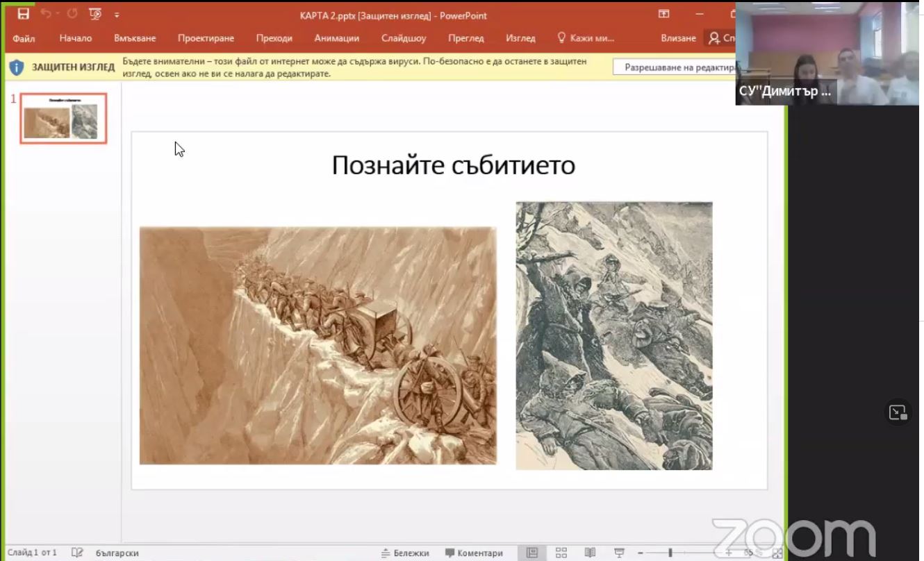This screenshot has width=924, height=561.
Task: Select slide 1 thumbnail in panel
Action: 63,118
